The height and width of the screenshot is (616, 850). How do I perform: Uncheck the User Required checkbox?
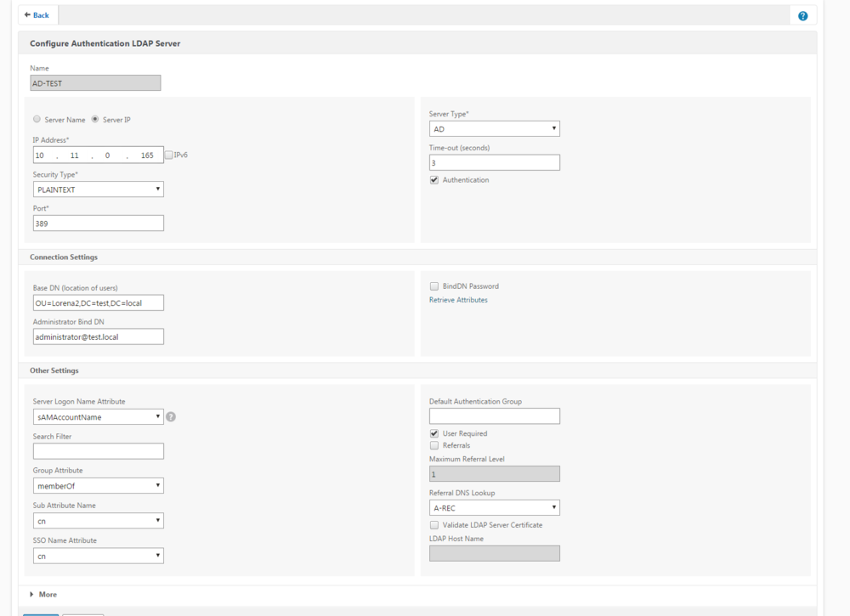point(433,433)
